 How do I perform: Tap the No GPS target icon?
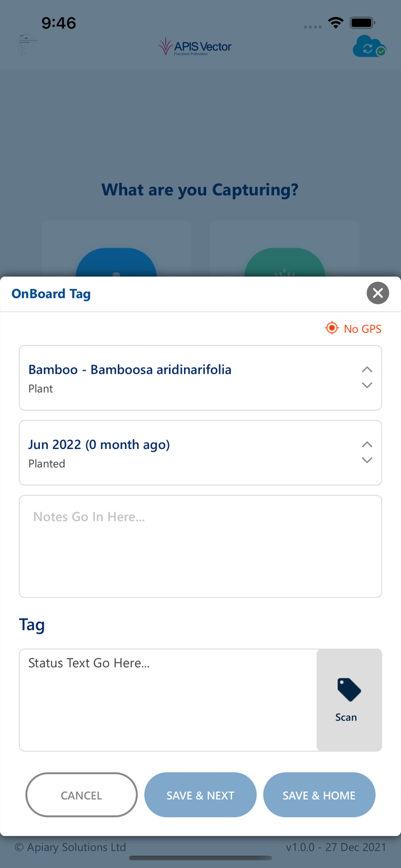(332, 328)
